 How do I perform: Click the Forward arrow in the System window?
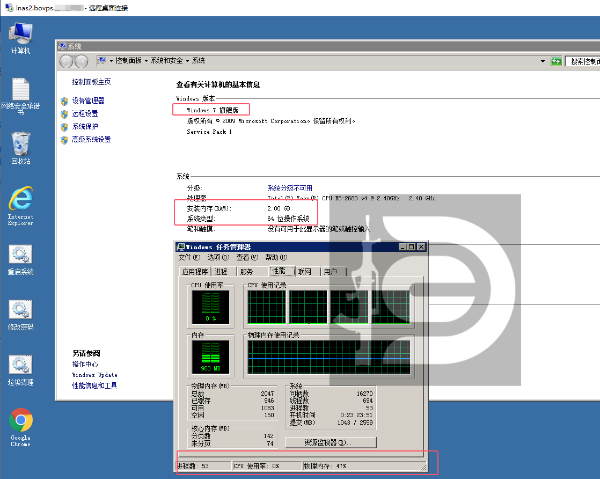pyautogui.click(x=81, y=61)
